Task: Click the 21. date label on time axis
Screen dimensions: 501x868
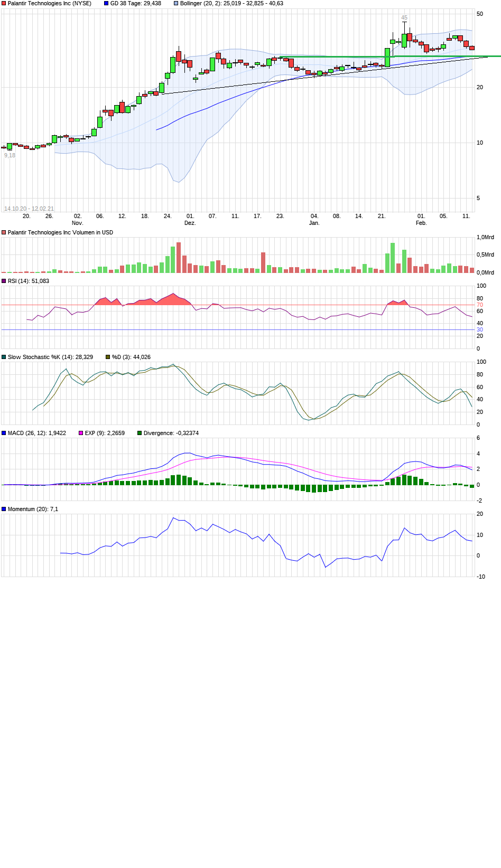Action: (x=382, y=216)
